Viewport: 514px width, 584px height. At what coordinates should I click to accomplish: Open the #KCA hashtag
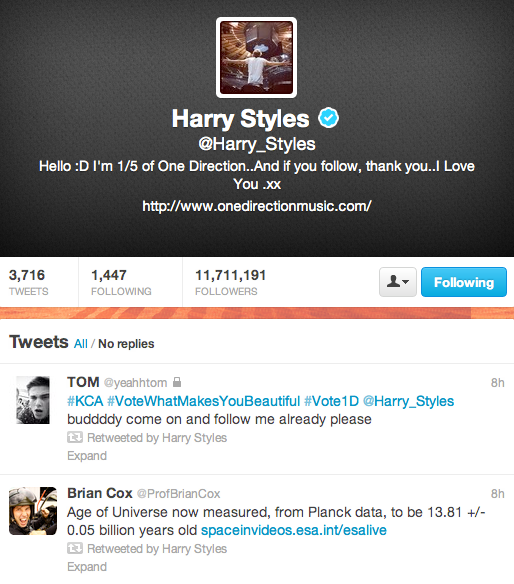85,401
